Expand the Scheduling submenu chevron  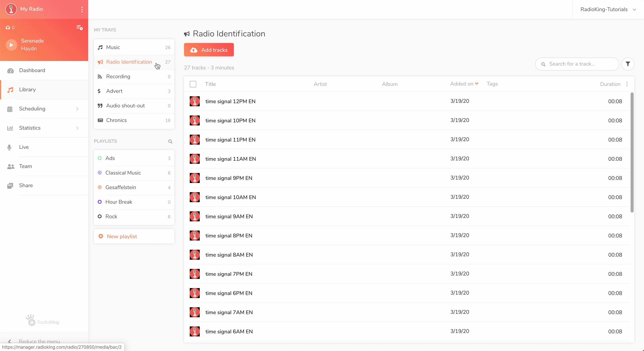77,109
